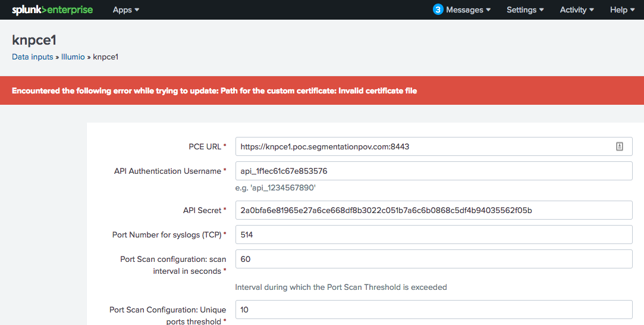
Task: Open the Settings dropdown menu
Action: coord(525,10)
